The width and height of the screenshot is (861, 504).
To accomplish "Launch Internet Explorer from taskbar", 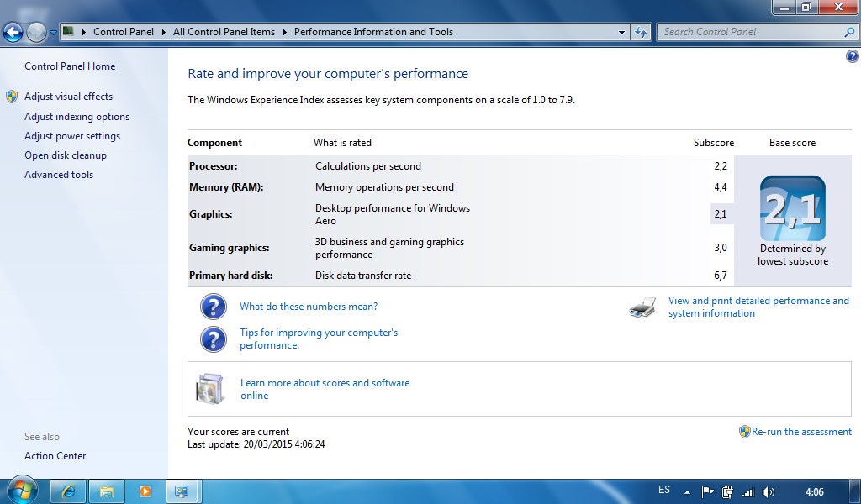I will [x=69, y=491].
